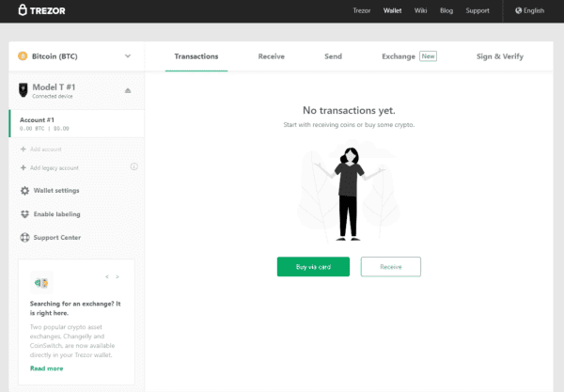Click Add legacy account
564x392 pixels.
click(x=55, y=167)
